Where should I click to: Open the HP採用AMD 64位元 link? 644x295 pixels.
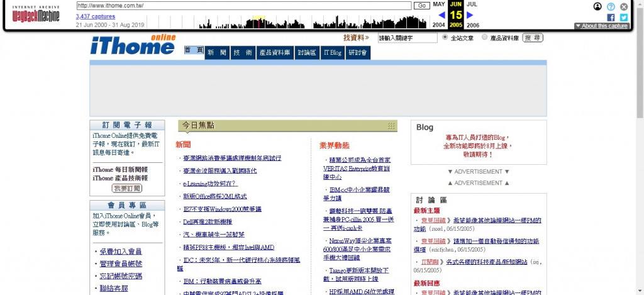[362, 292]
